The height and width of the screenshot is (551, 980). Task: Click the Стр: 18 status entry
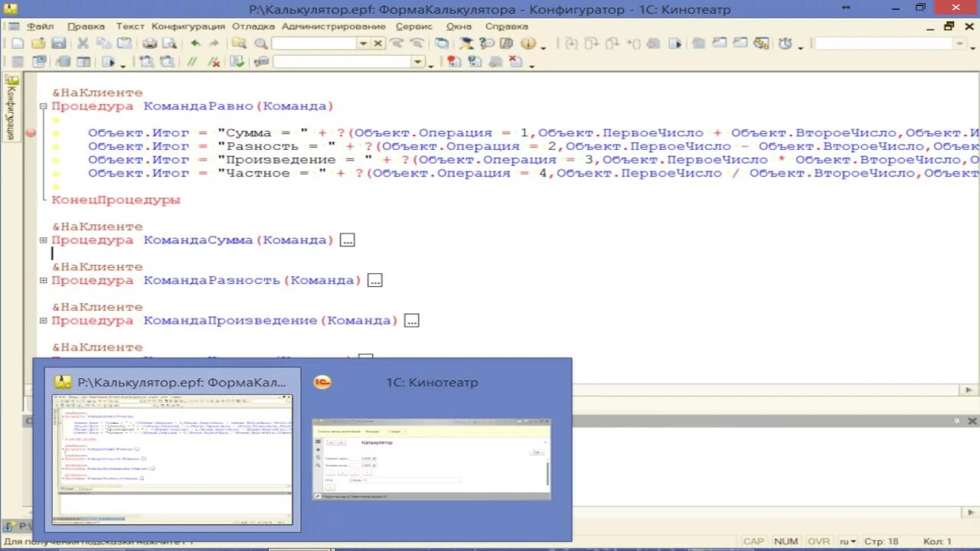[882, 541]
